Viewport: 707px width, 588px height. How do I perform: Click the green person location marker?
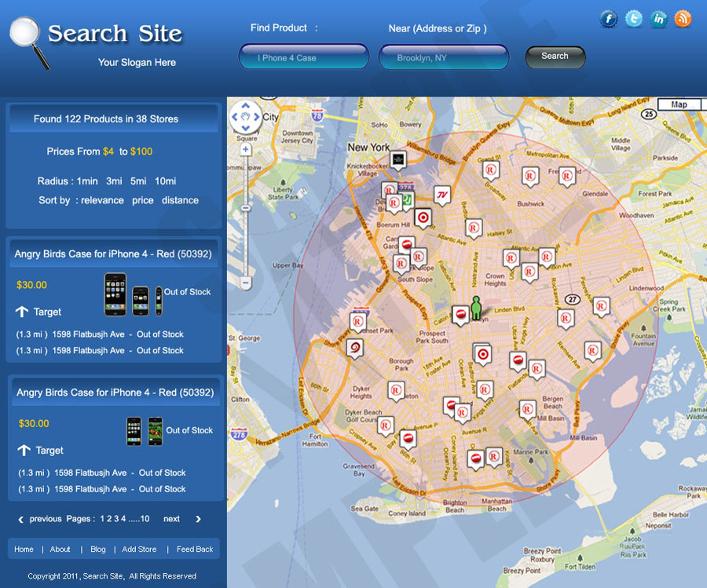pyautogui.click(x=476, y=309)
